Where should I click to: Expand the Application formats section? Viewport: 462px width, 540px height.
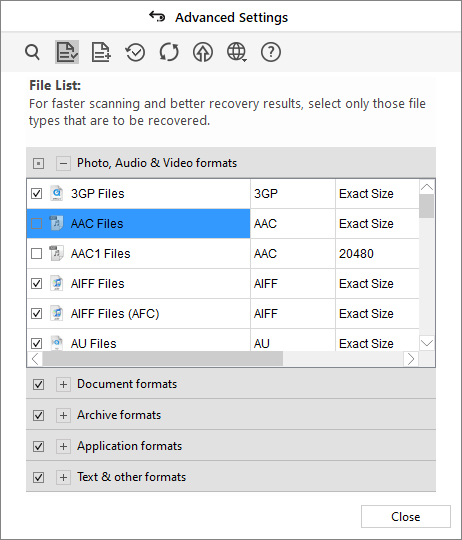pos(63,446)
